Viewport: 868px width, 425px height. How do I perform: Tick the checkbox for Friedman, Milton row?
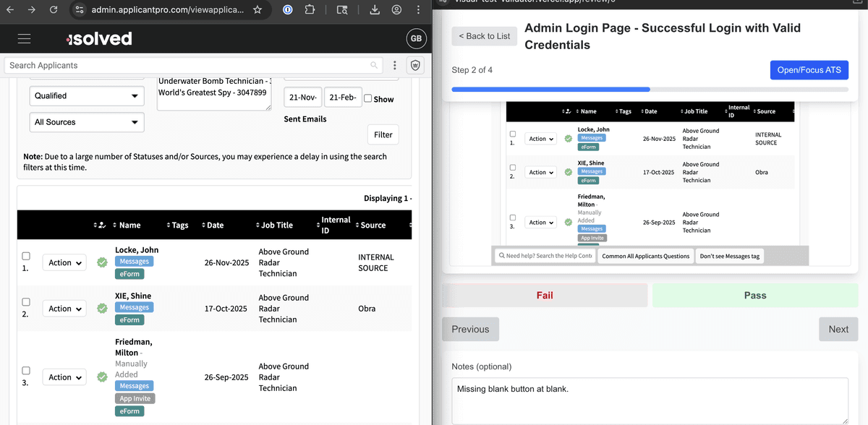coord(26,370)
